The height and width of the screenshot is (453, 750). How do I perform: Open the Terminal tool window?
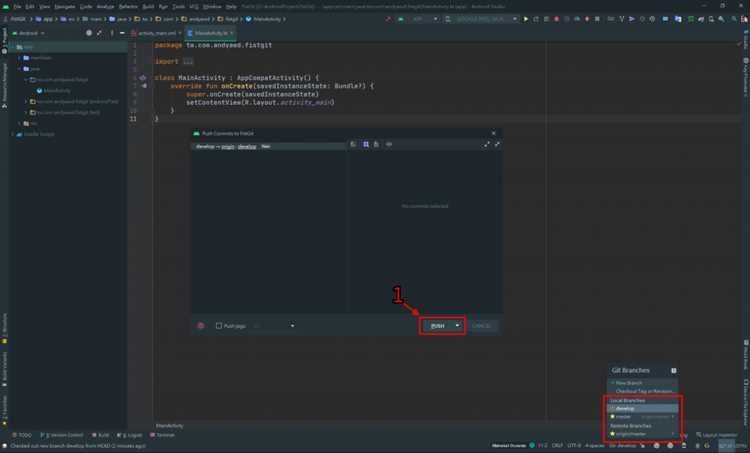163,435
